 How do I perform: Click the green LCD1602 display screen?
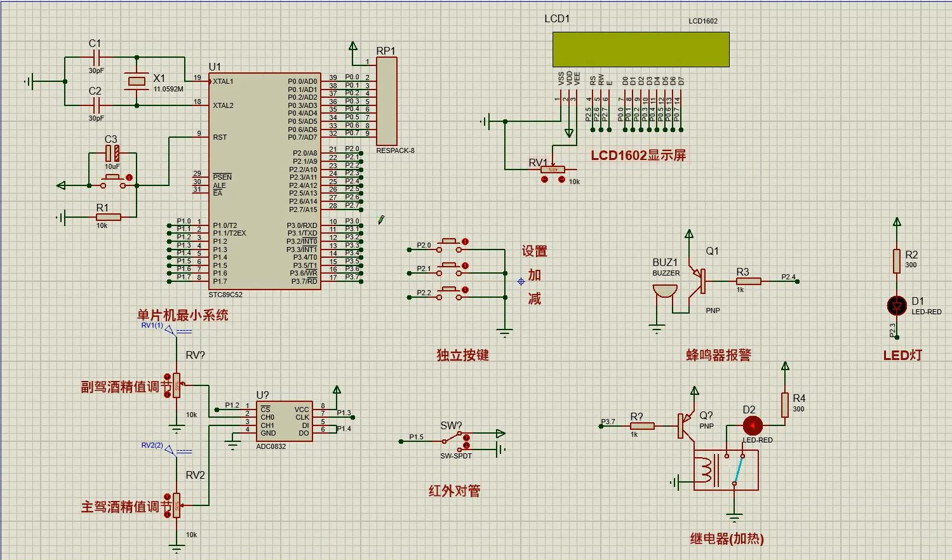tap(640, 50)
